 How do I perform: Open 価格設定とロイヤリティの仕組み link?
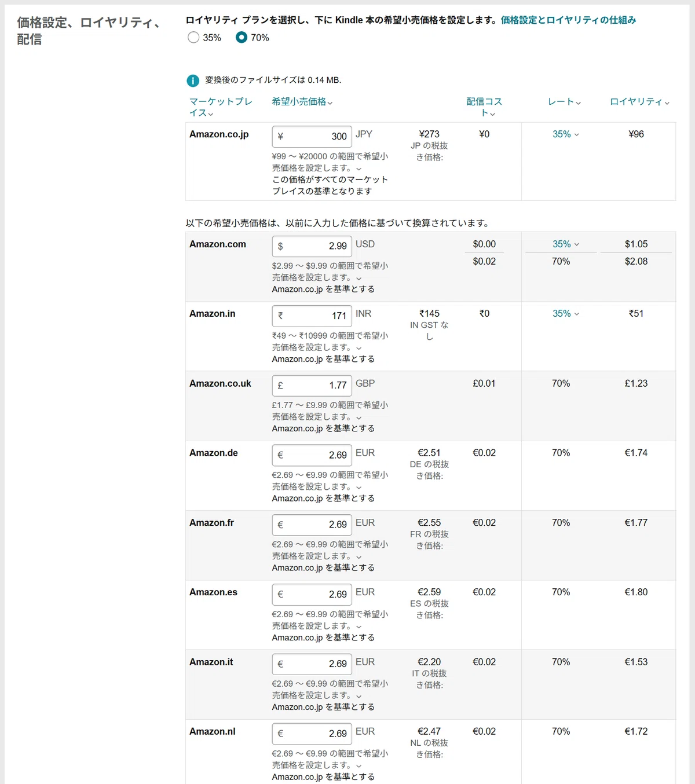point(568,20)
